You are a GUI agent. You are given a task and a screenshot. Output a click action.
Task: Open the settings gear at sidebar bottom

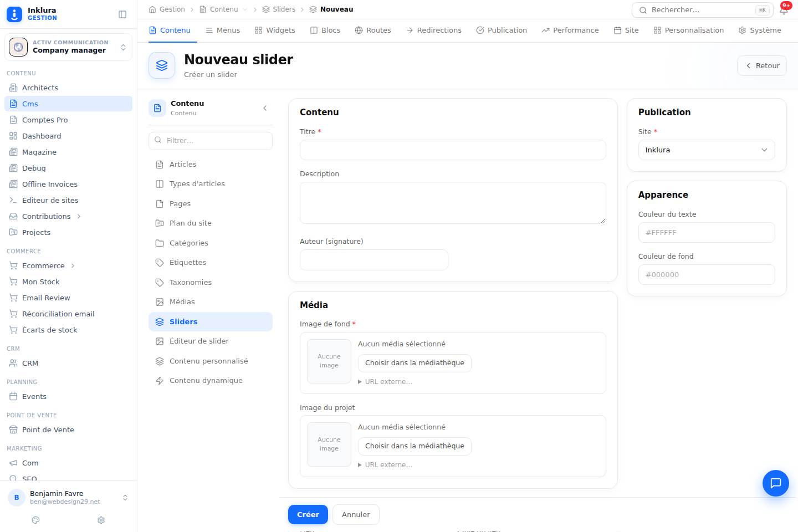[x=101, y=520]
